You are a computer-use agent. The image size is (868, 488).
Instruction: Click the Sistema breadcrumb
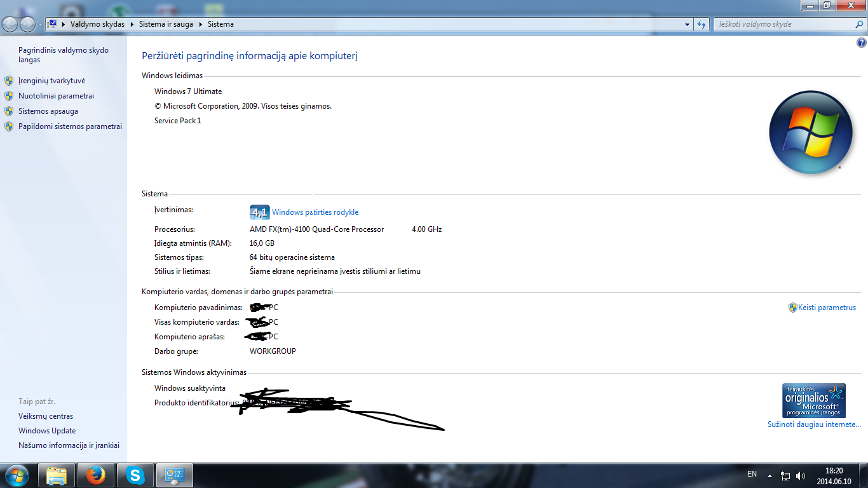220,24
